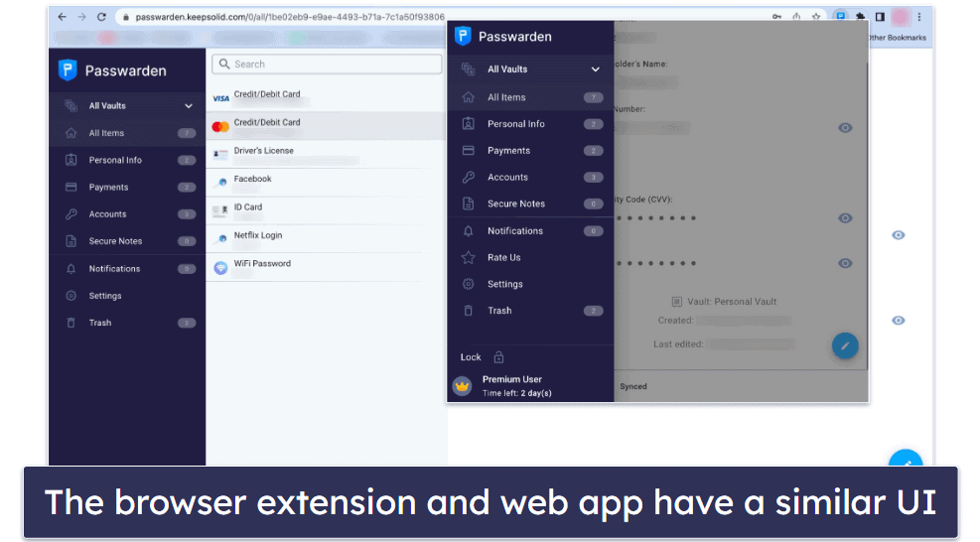Click Chrome three-dot menu icon
980x542 pixels.
tap(919, 18)
